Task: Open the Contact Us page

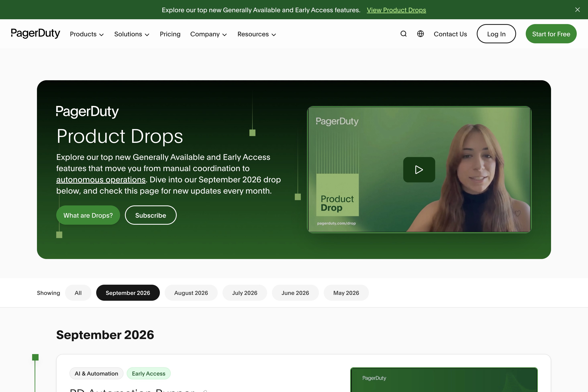Action: coord(450,34)
